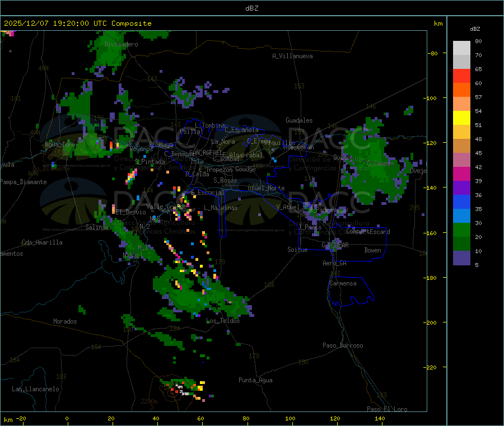The width and height of the screenshot is (504, 426).
Task: Click the Soitue location label
Action: (297, 250)
